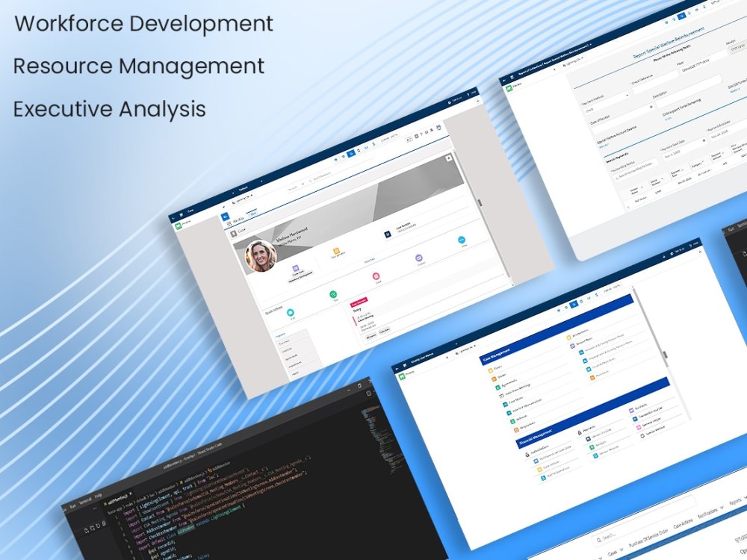Click the green circular icon on case page
The width and height of the screenshot is (747, 560).
[333, 295]
